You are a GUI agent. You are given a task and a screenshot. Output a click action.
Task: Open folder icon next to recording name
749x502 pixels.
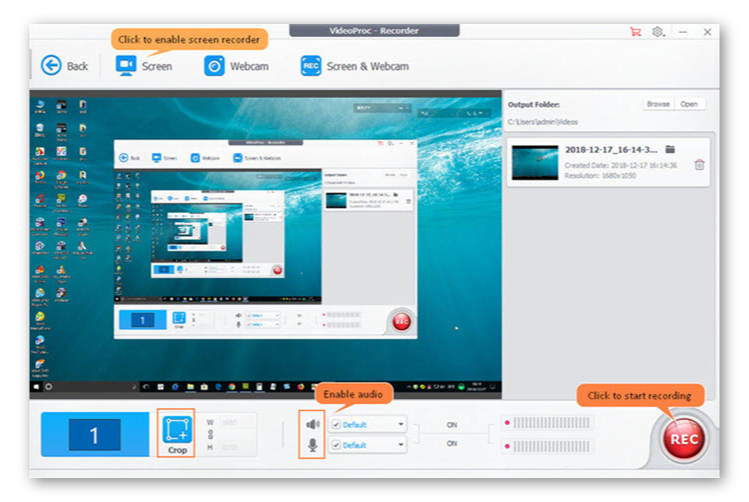tap(670, 150)
